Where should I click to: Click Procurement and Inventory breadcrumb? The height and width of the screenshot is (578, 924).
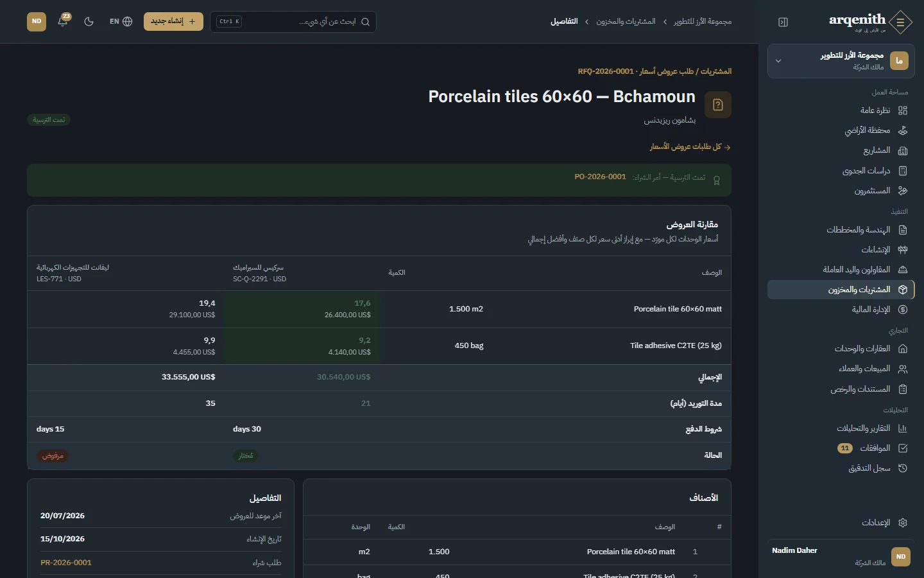(x=626, y=22)
